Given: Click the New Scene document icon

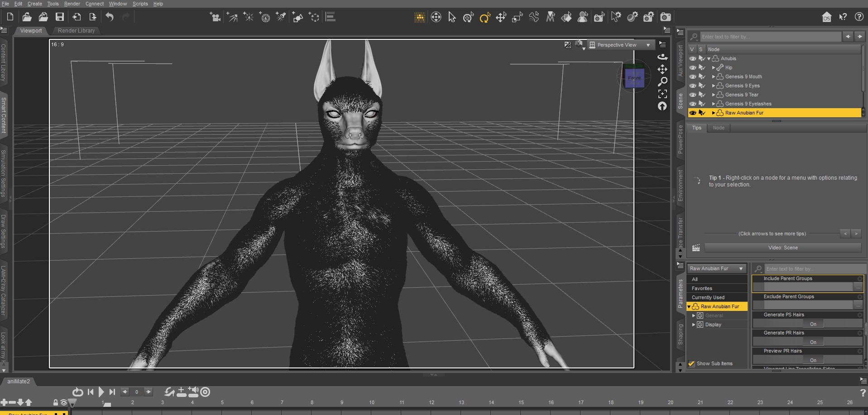Looking at the screenshot, I should [10, 17].
